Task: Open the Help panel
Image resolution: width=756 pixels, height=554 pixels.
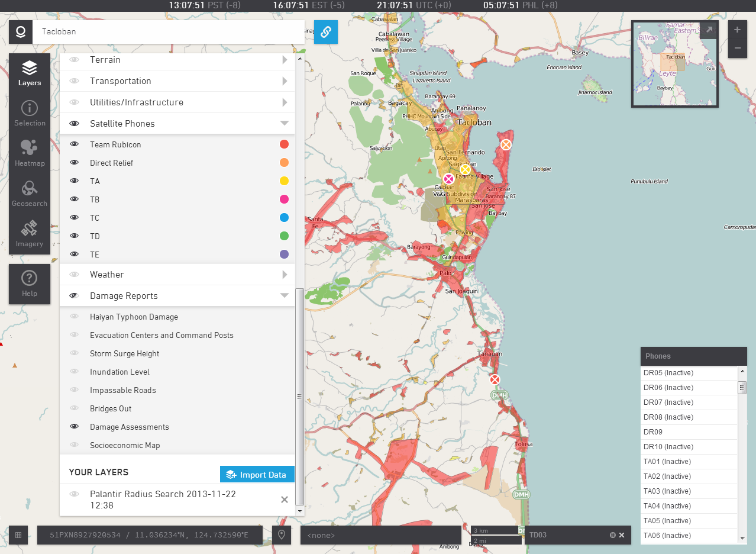Action: click(x=30, y=284)
